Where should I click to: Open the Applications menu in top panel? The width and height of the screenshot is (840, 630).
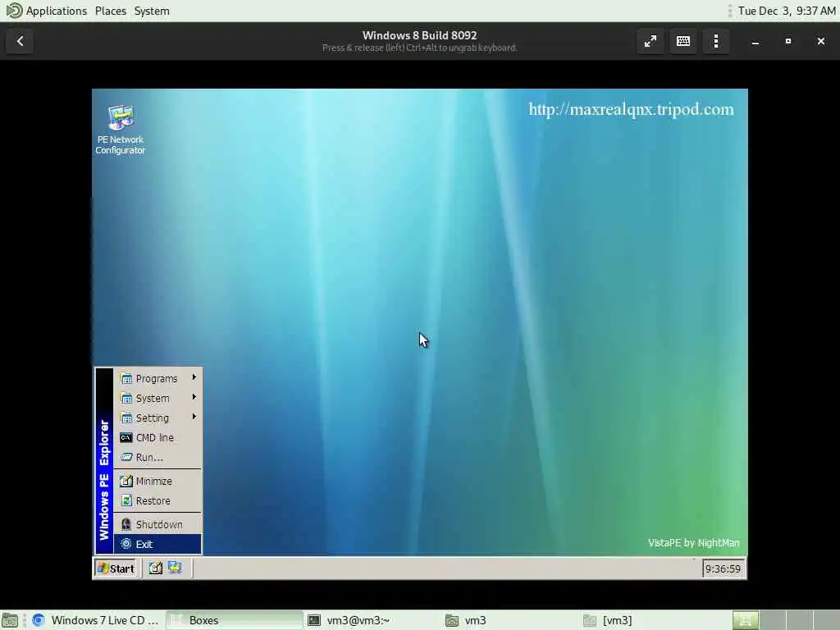point(57,11)
